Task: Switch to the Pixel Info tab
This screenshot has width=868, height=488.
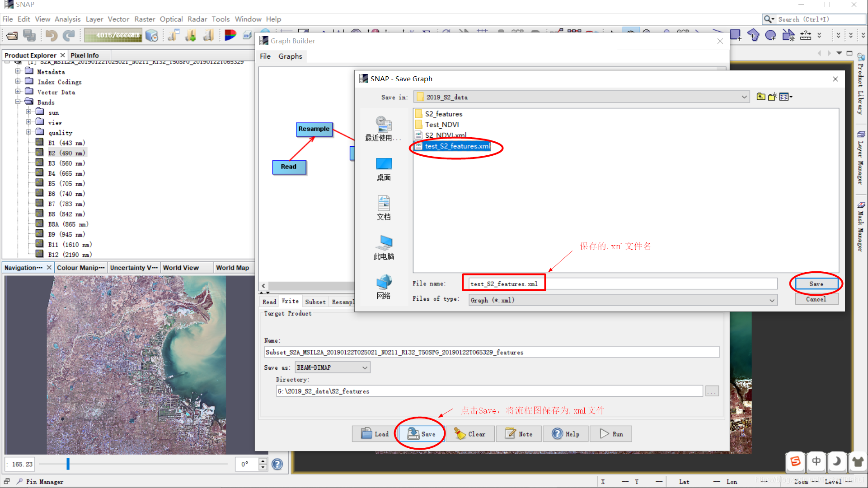Action: click(85, 55)
